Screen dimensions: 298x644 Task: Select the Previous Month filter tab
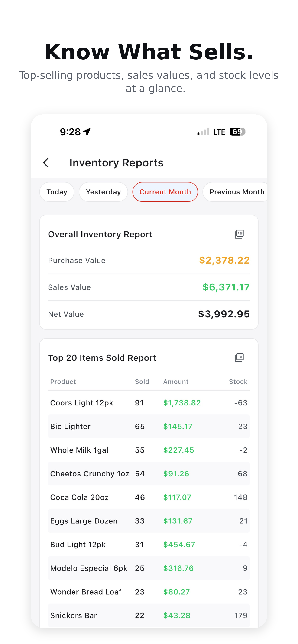click(x=235, y=192)
